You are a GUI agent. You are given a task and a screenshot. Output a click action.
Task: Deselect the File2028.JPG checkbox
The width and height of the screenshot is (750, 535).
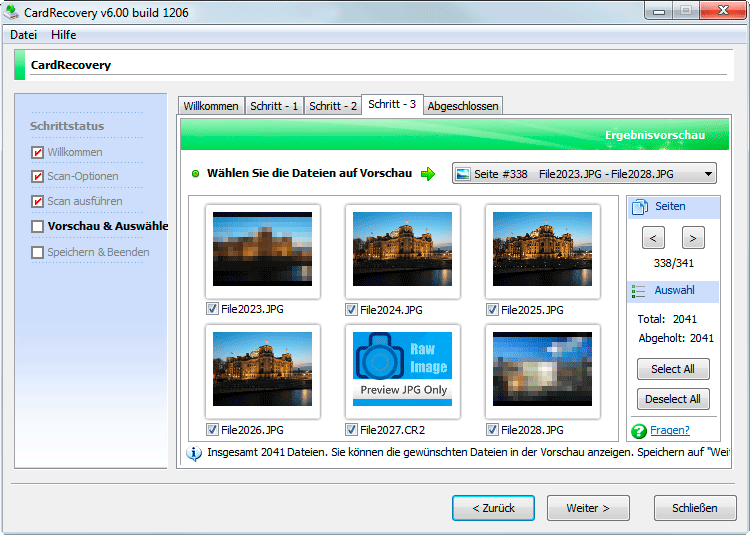[x=492, y=429]
